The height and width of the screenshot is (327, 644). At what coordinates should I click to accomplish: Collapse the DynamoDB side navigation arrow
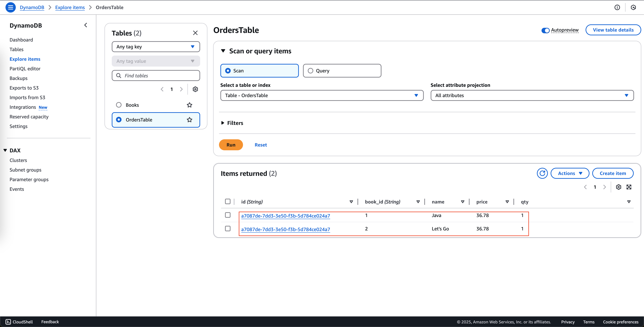[x=86, y=25]
